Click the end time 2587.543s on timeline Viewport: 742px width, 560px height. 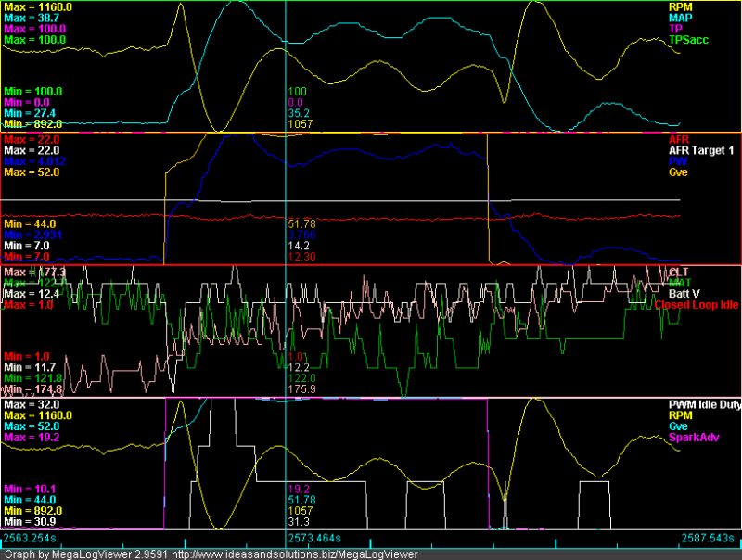pos(710,538)
